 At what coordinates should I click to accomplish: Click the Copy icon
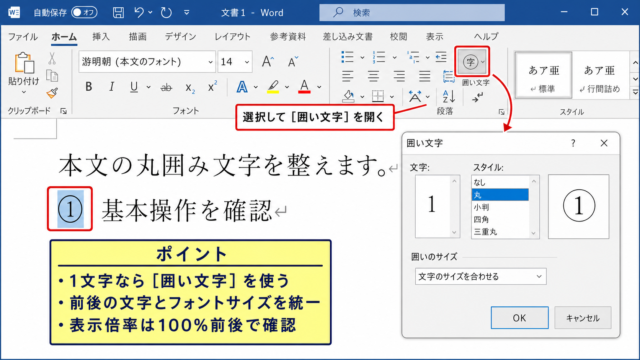click(x=52, y=76)
